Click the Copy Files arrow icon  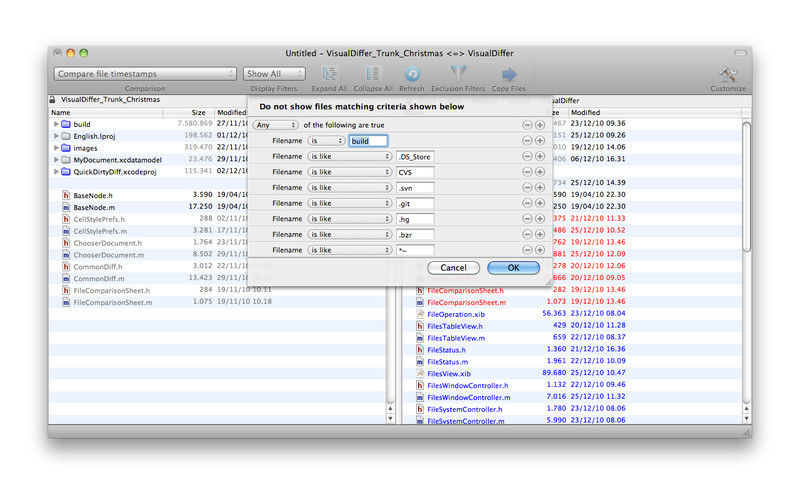[x=509, y=74]
